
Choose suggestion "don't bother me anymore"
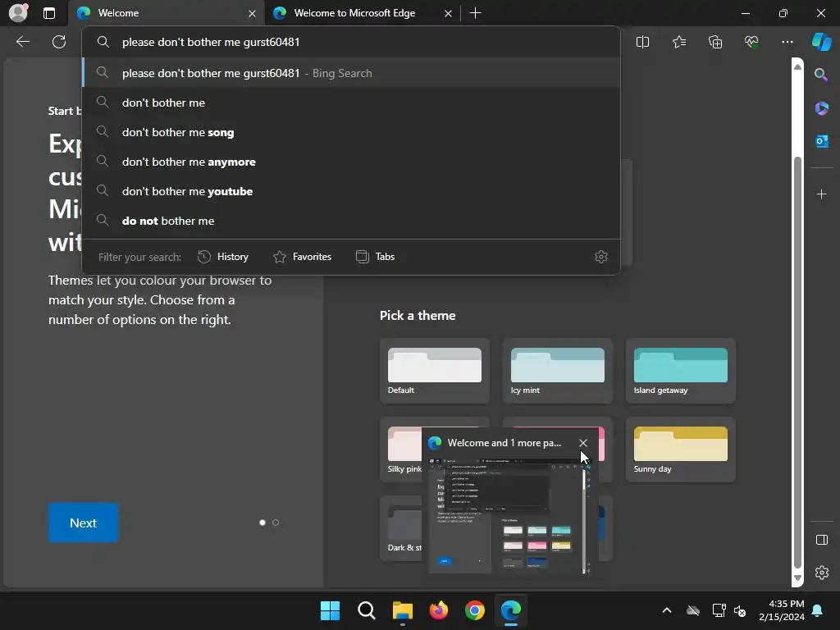[x=351, y=162]
